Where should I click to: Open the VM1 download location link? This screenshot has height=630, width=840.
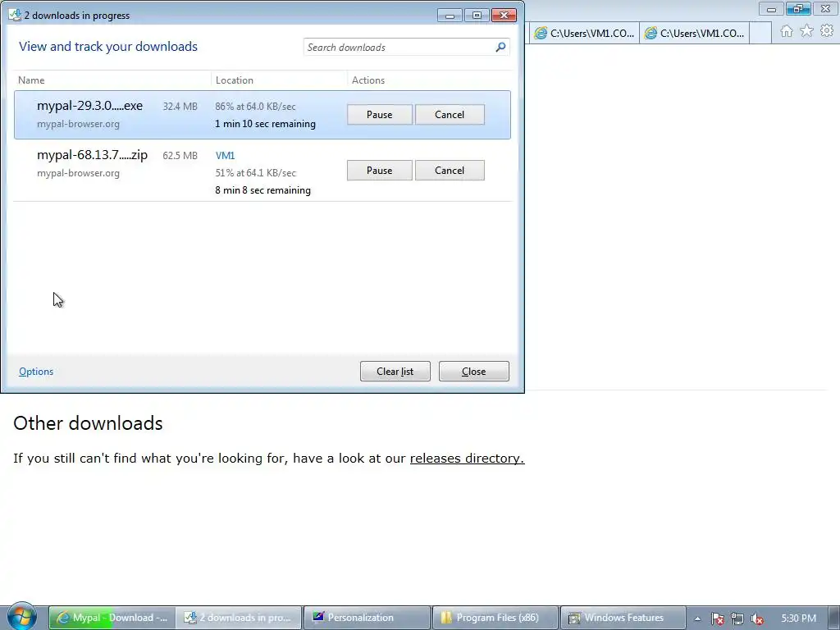point(225,155)
